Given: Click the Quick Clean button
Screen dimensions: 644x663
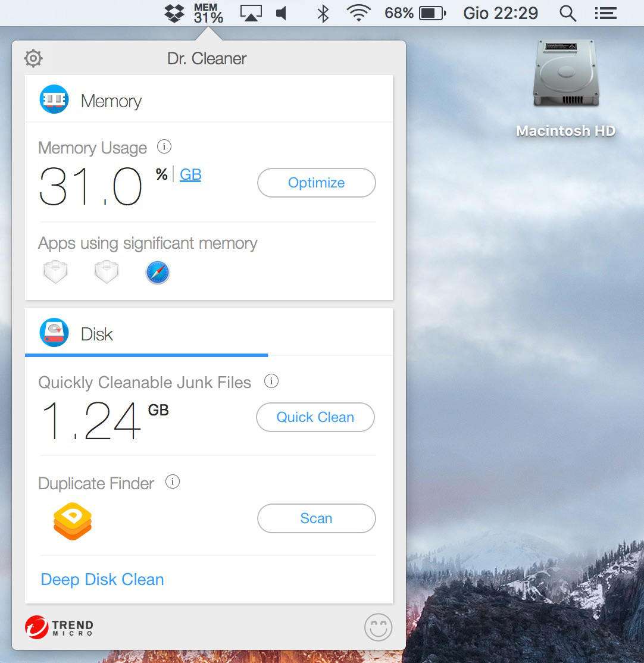Looking at the screenshot, I should pyautogui.click(x=315, y=417).
